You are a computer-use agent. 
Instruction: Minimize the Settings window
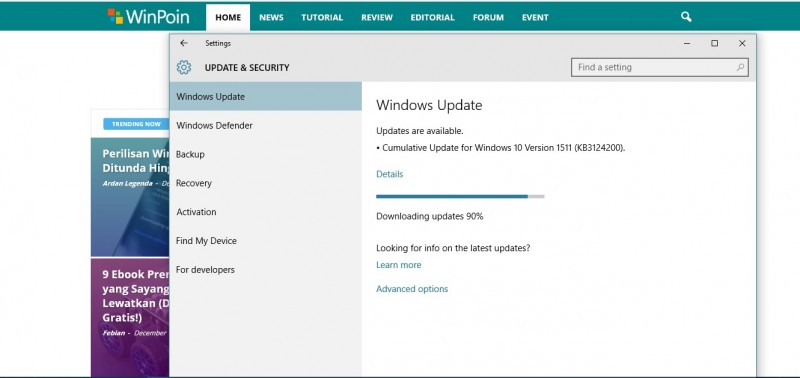[x=687, y=43]
